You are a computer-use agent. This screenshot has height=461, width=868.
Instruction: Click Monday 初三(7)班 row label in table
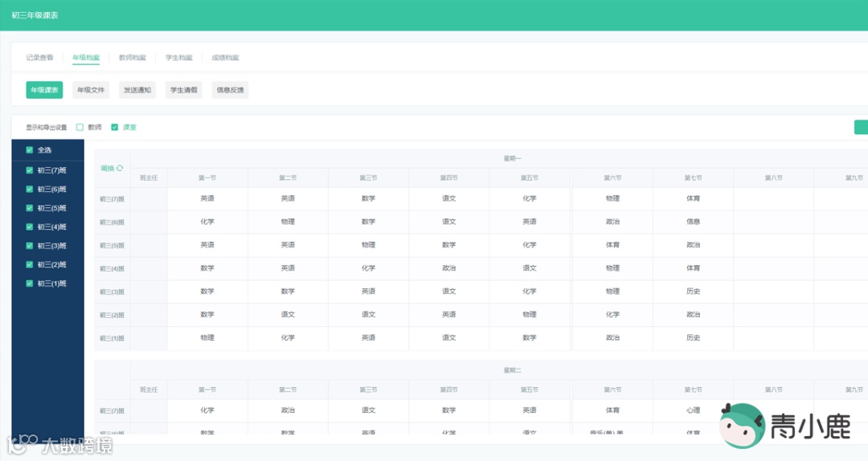click(112, 199)
